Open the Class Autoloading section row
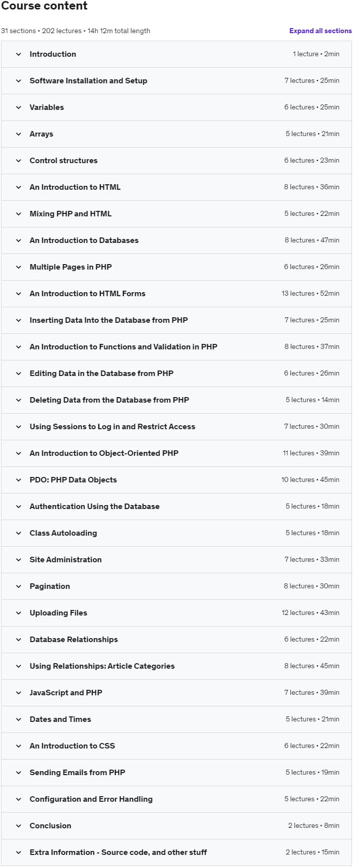 point(176,533)
